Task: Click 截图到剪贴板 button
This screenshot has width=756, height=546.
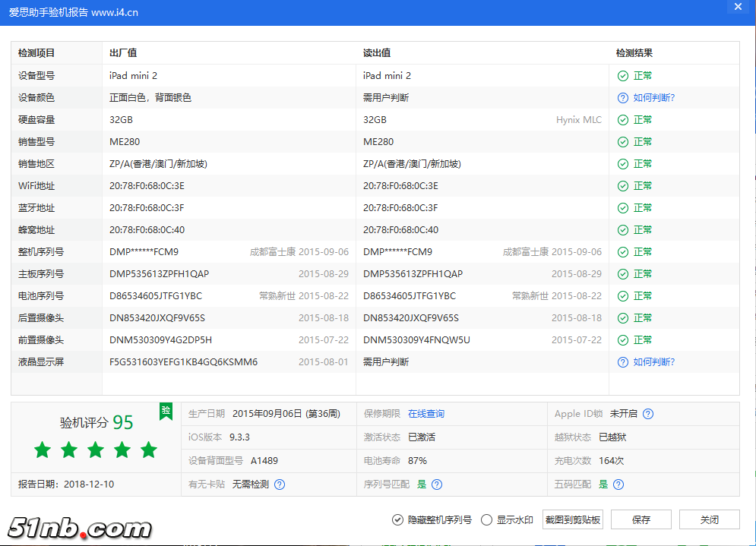Action: point(572,520)
